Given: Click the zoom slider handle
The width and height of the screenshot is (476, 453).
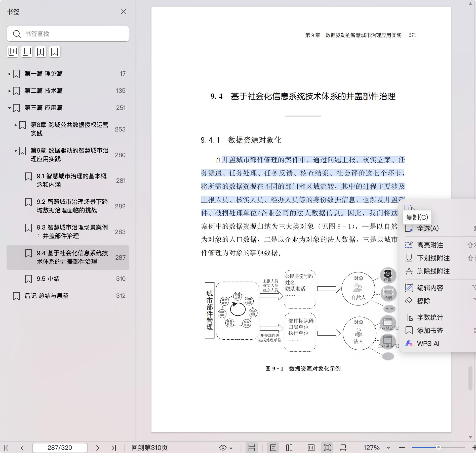Looking at the screenshot, I should [438, 447].
